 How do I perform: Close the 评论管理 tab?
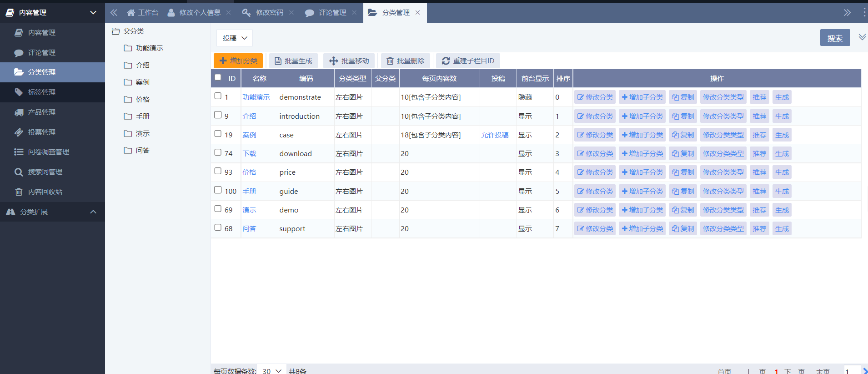click(354, 13)
